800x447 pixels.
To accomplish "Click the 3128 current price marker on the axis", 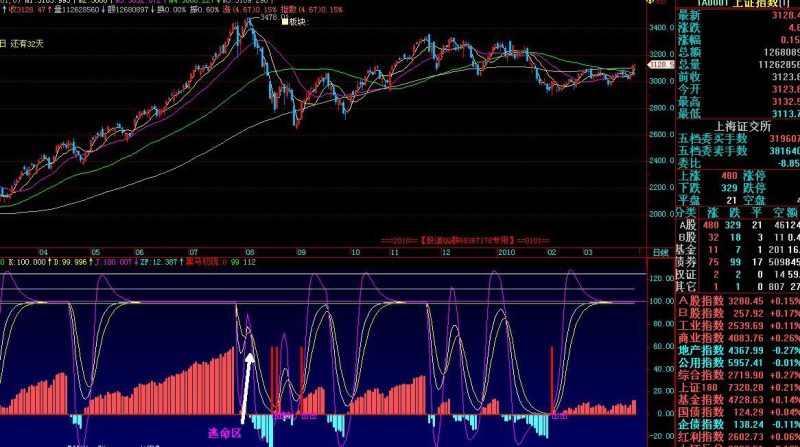I will [661, 65].
